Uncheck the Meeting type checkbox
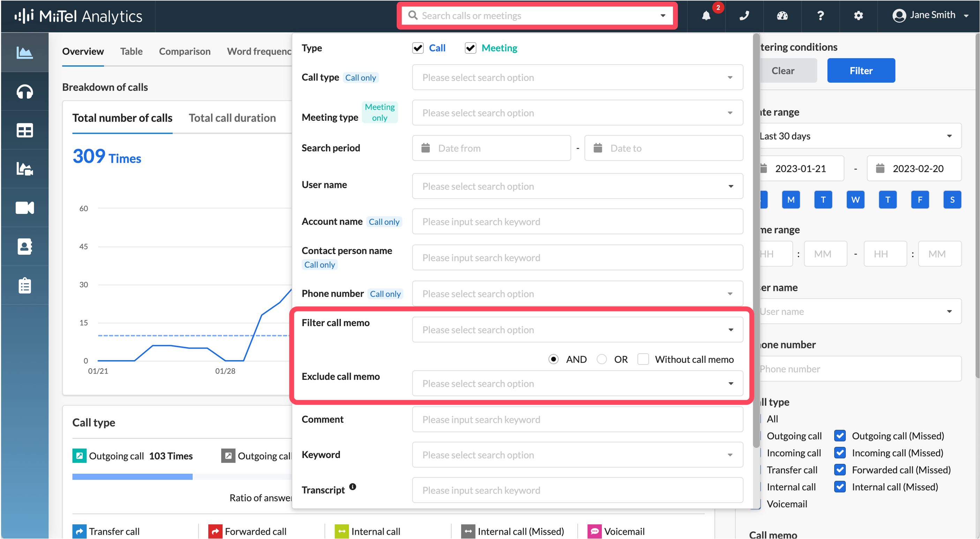This screenshot has height=539, width=980. click(x=470, y=48)
